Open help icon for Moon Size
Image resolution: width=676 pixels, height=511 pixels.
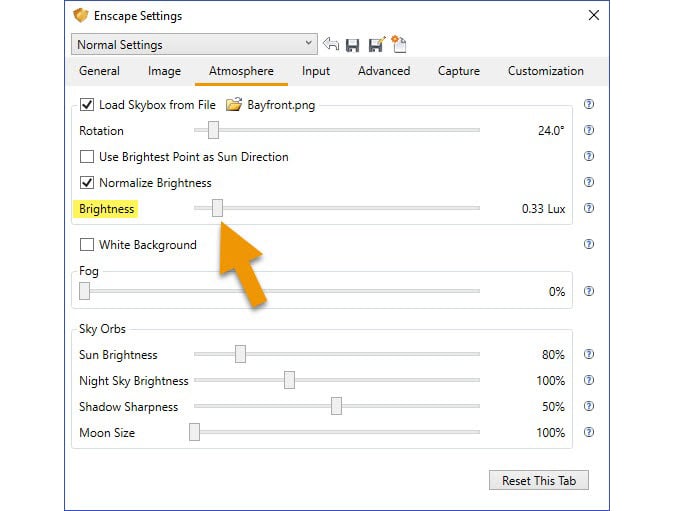tap(588, 432)
